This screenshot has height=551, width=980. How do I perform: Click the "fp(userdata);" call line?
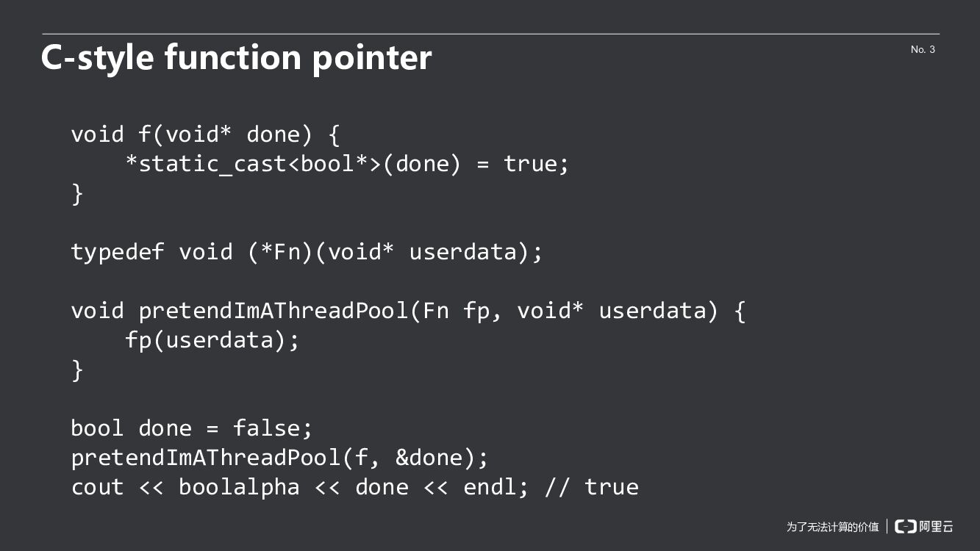pos(212,340)
